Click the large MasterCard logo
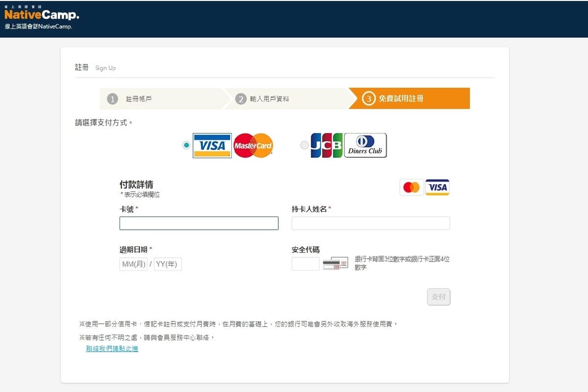 point(253,146)
